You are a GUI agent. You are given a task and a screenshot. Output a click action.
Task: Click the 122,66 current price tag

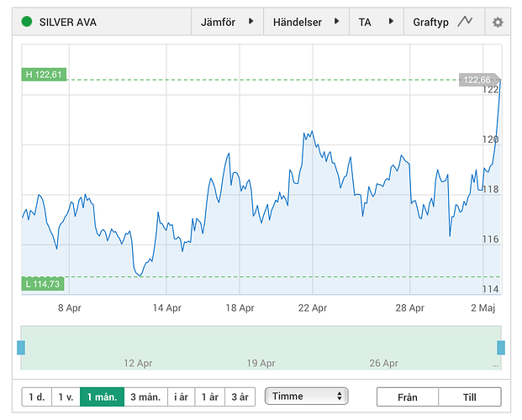[477, 80]
